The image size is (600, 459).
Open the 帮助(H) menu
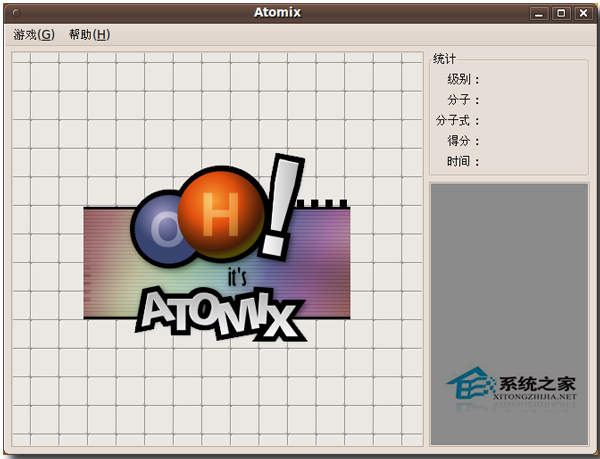pyautogui.click(x=90, y=35)
